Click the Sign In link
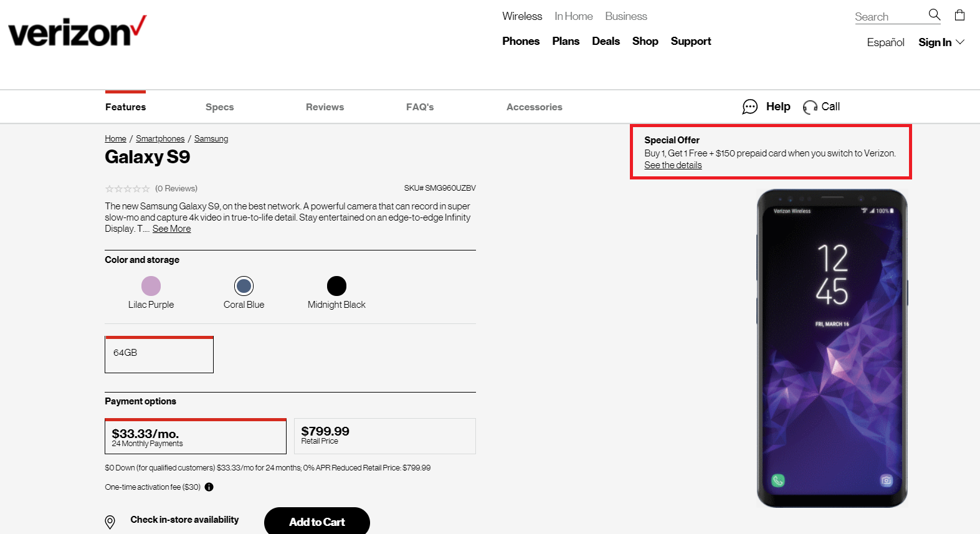Screen dimensions: 980x534 [x=935, y=42]
